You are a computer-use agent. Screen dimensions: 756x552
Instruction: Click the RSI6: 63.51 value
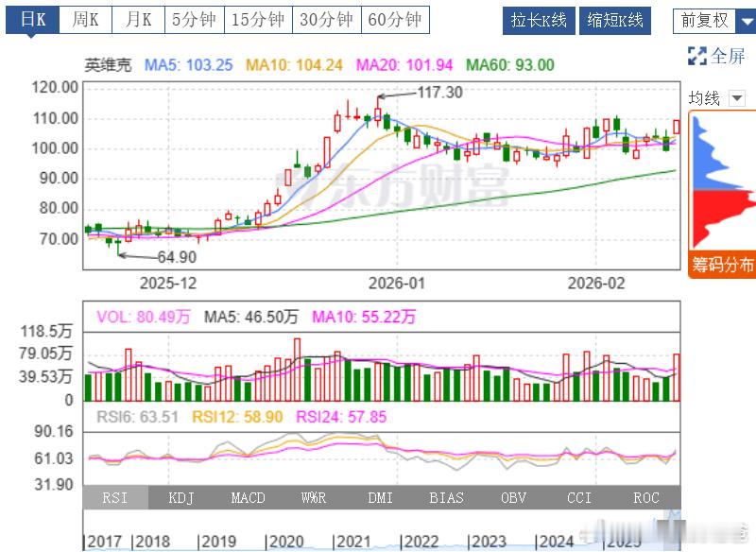(137, 417)
